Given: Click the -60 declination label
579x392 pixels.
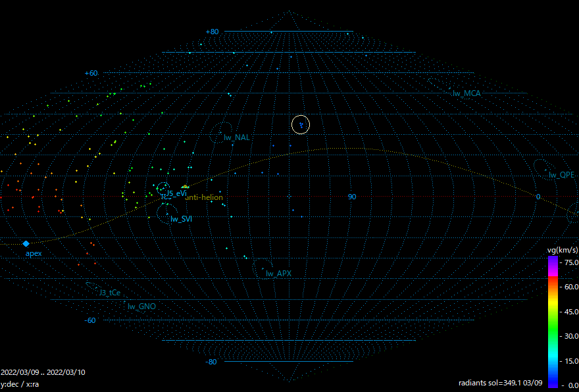Looking at the screenshot, I should [91, 320].
